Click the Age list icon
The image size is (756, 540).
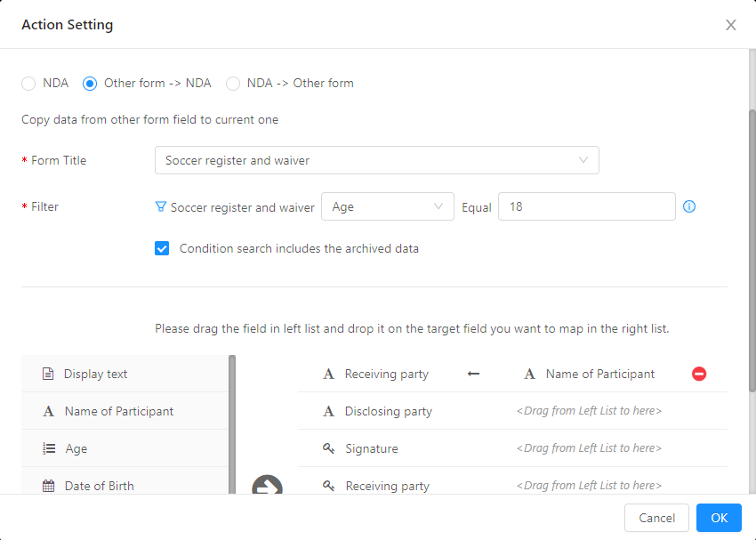49,448
